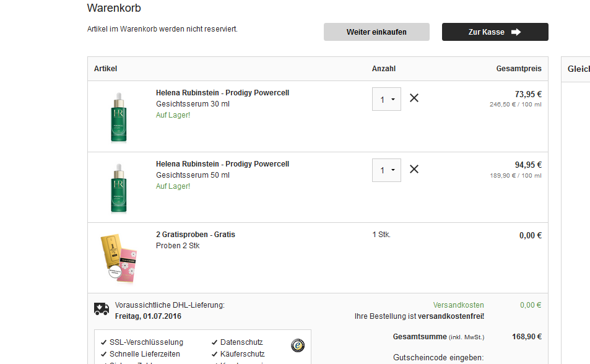Image resolution: width=590 pixels, height=364 pixels.
Task: Click the Gratisproben sample image
Action: point(119,258)
